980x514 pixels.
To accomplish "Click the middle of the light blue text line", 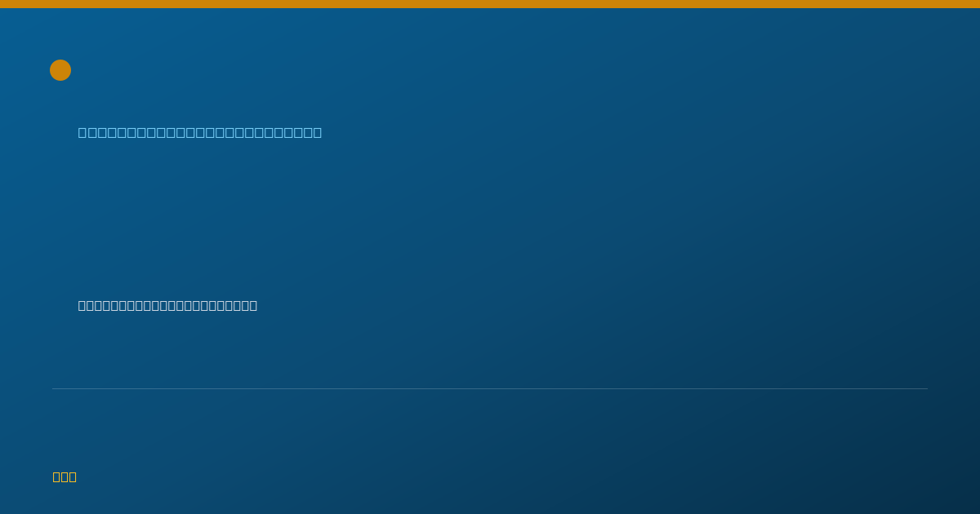I will [200, 132].
